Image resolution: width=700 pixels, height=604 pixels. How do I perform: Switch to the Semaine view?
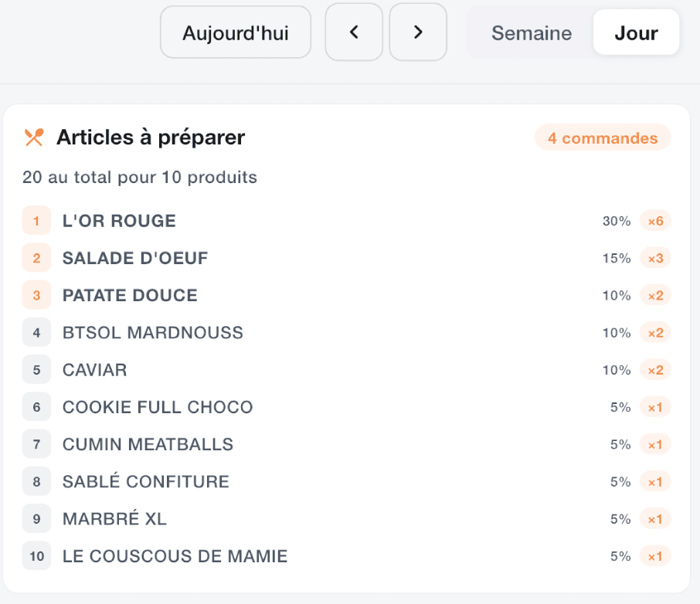532,33
